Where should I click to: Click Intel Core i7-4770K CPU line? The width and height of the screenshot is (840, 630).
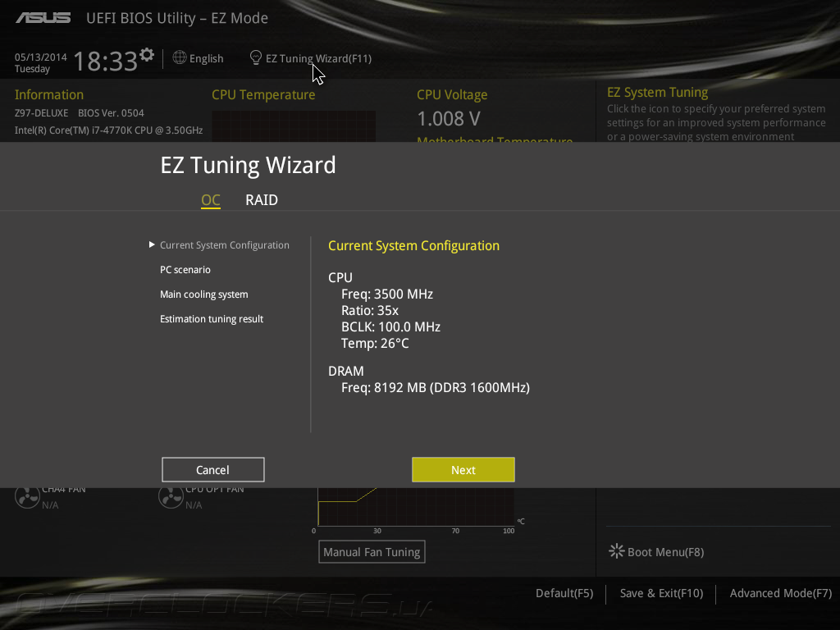tap(109, 130)
